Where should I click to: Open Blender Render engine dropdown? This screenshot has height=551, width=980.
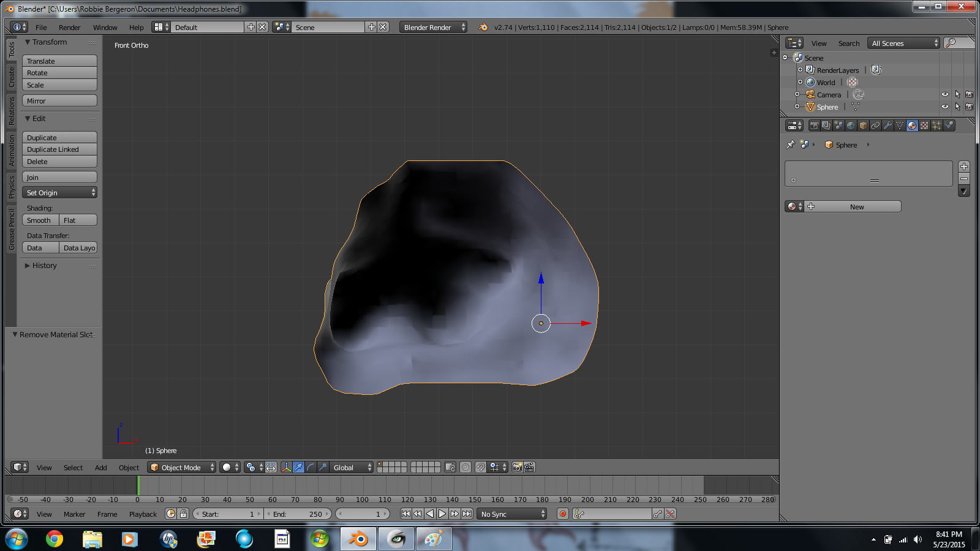coord(433,27)
